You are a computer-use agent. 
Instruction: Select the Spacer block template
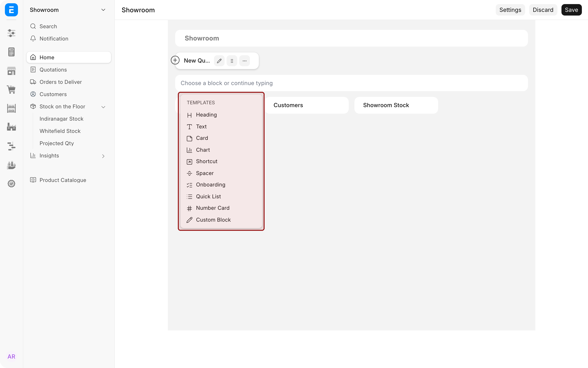(x=221, y=173)
